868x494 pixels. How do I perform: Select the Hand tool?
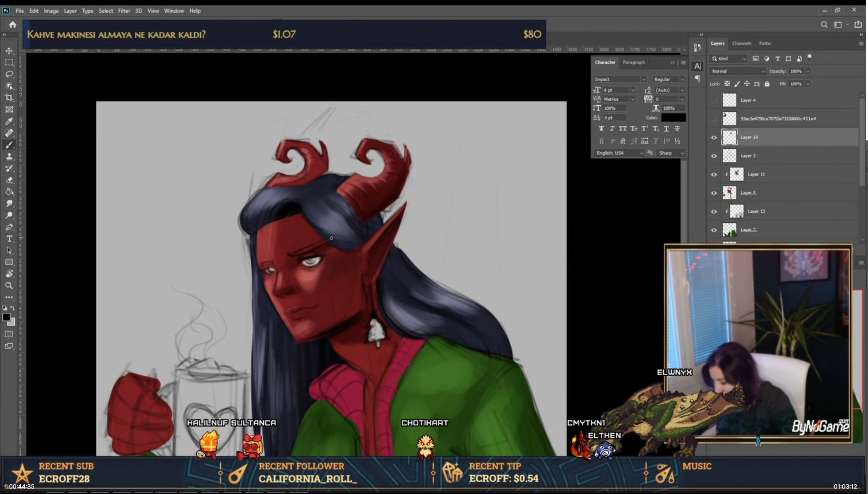pyautogui.click(x=9, y=274)
